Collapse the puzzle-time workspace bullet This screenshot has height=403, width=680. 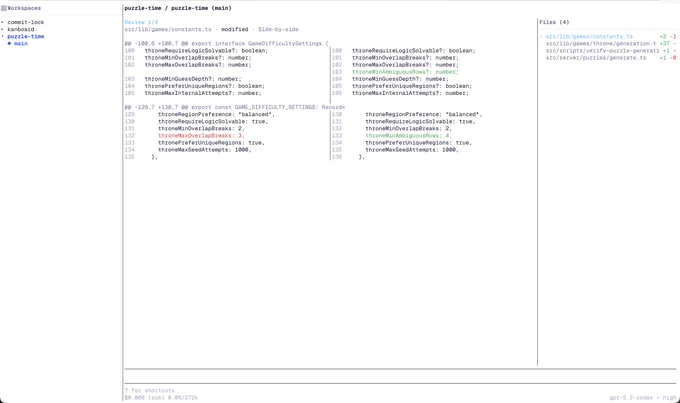(2, 36)
